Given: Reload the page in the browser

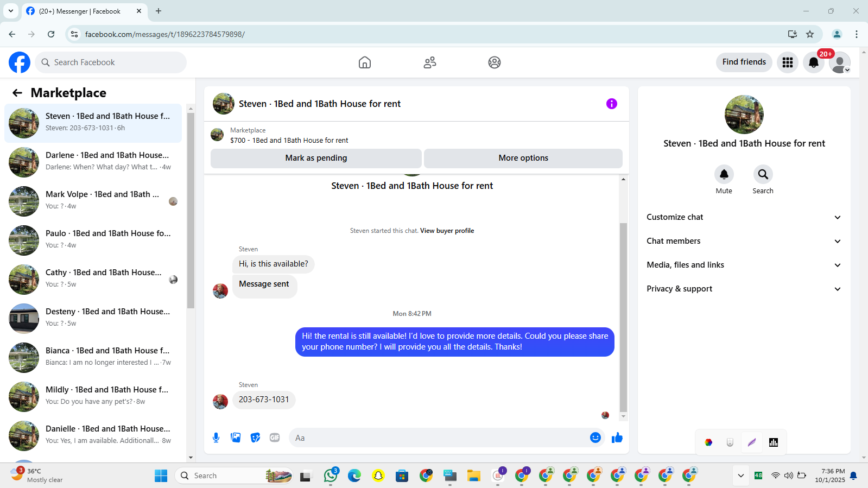Looking at the screenshot, I should tap(51, 34).
